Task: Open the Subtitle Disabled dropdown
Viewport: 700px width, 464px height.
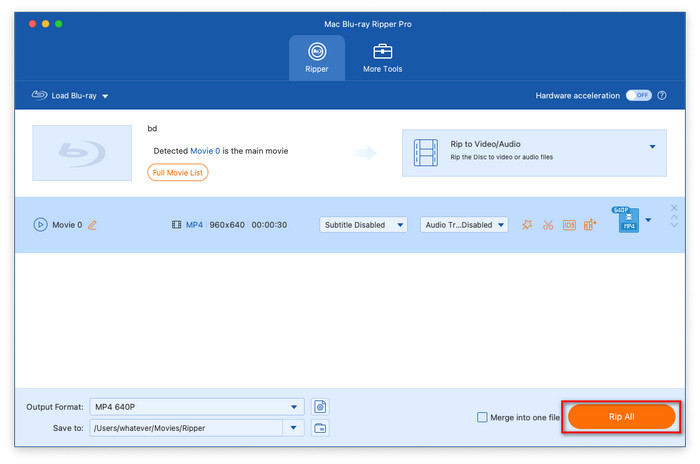Action: pos(363,225)
